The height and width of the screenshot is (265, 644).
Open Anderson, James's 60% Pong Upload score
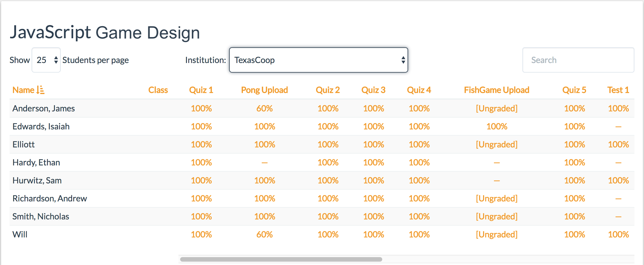point(264,108)
